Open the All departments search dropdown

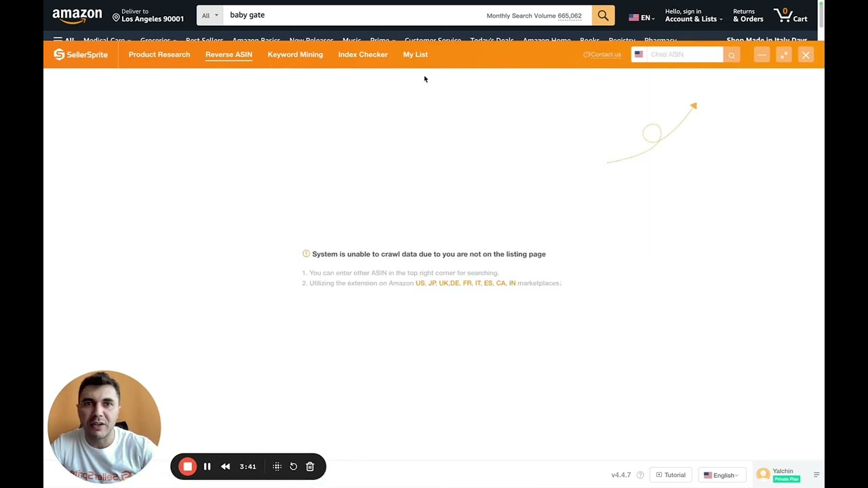[x=210, y=15]
